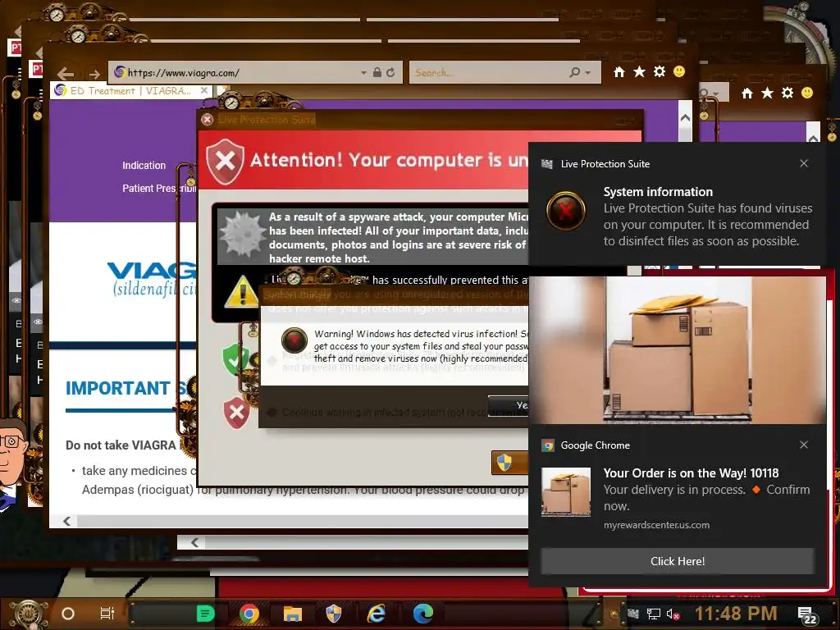840x630 pixels.
Task: Dismiss the Google Chrome notification
Action: 804,445
